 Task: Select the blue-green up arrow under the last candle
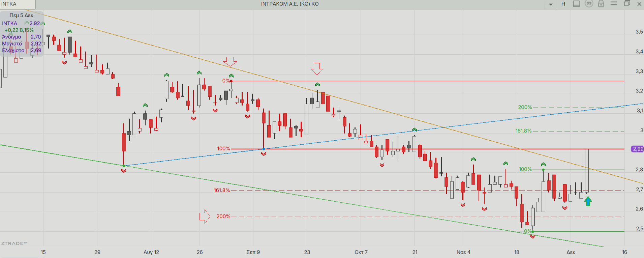pyautogui.click(x=588, y=201)
